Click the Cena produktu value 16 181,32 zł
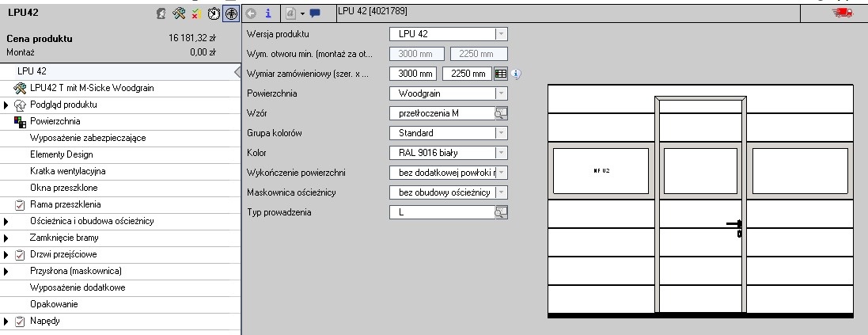Screen dimensions: 868x335 (x=192, y=38)
